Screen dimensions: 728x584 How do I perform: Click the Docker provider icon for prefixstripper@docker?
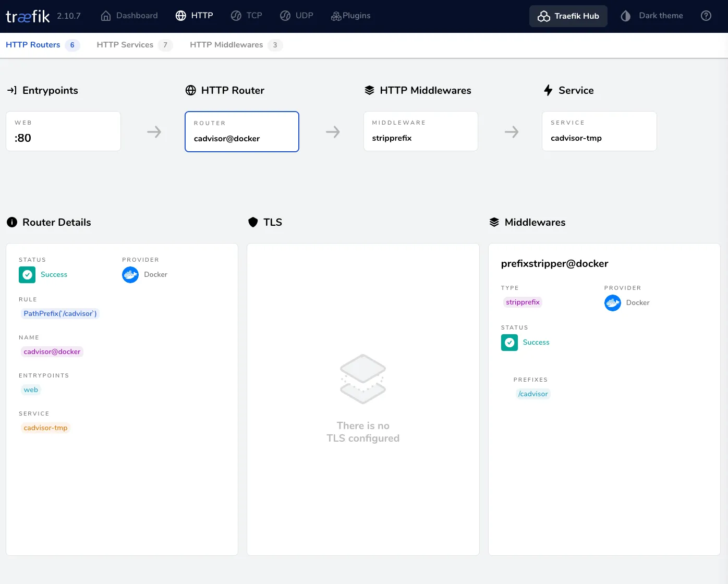(613, 302)
